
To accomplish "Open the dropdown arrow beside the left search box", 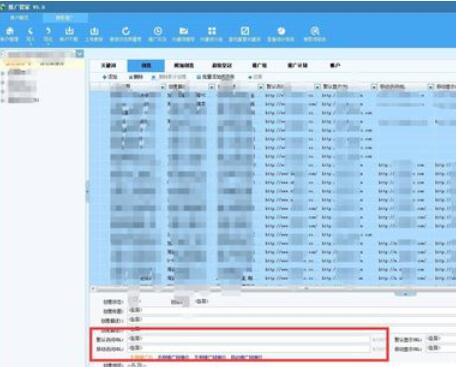I will click(80, 53).
